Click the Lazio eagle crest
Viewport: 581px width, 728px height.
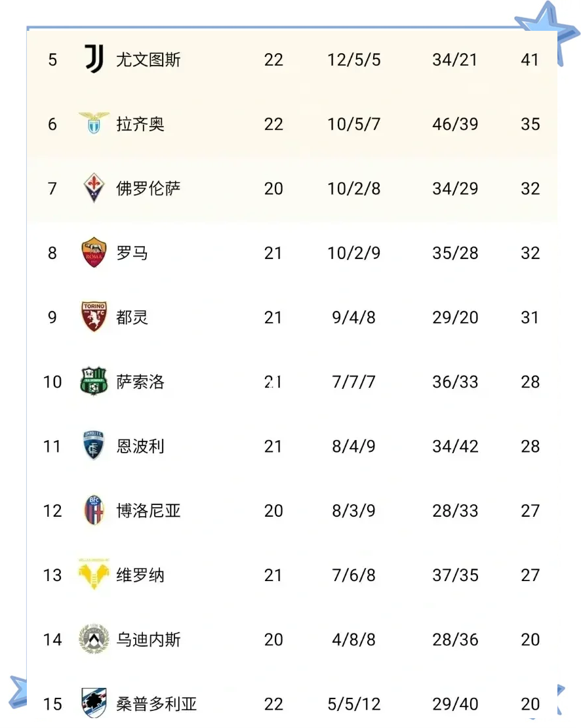pyautogui.click(x=94, y=123)
